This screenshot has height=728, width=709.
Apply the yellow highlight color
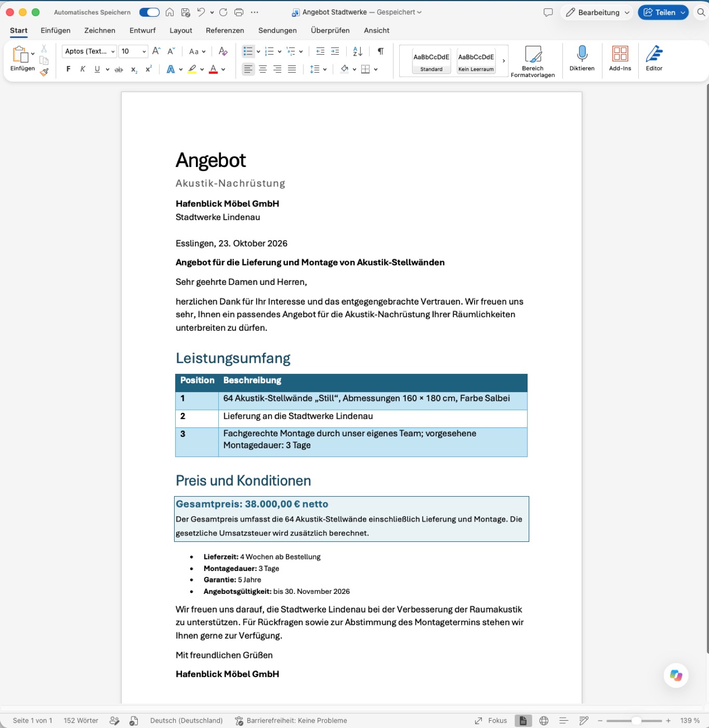pyautogui.click(x=192, y=69)
